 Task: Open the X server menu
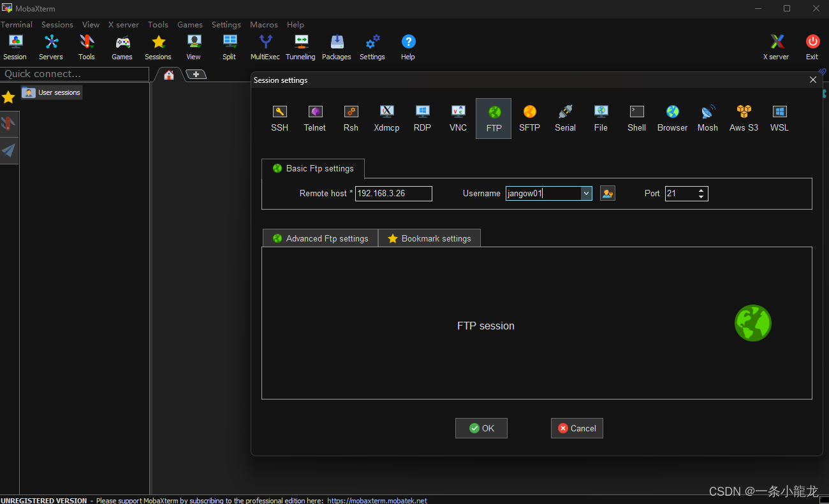(x=124, y=24)
